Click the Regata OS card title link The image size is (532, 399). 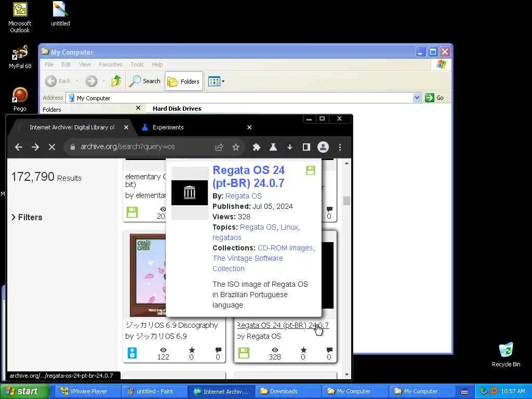point(283,325)
